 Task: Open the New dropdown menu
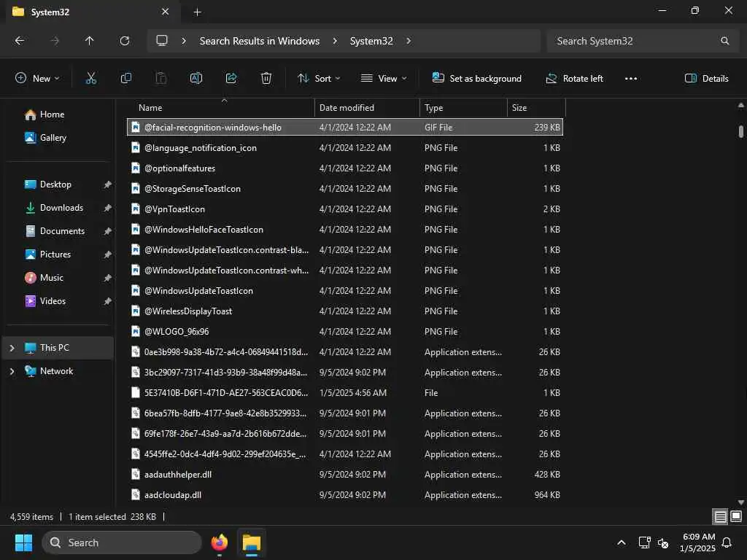[x=37, y=79]
